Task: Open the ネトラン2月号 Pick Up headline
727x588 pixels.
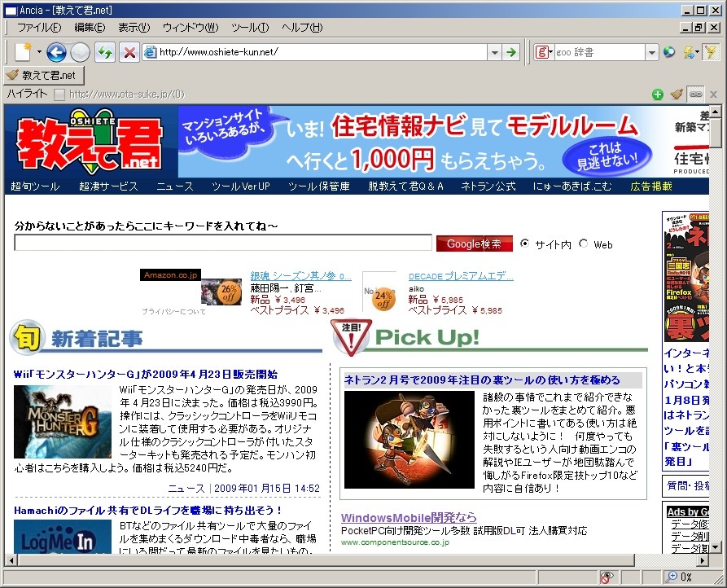Action: pos(482,380)
